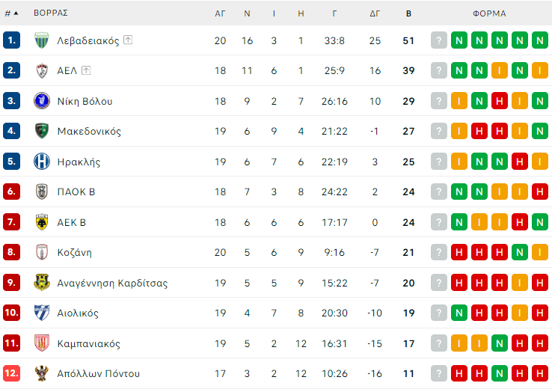Open the Κοζάνη team page link

coord(74,253)
